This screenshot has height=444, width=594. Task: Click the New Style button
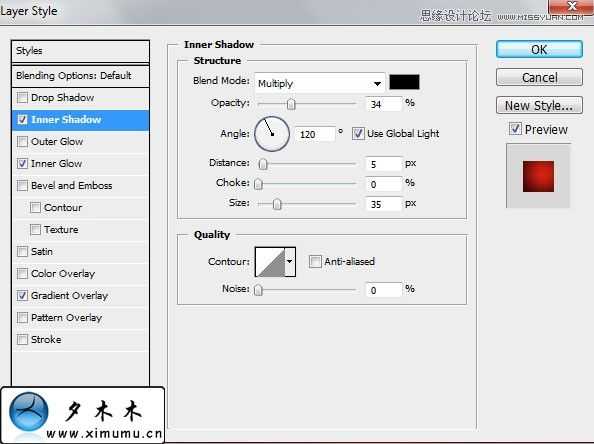pyautogui.click(x=539, y=106)
